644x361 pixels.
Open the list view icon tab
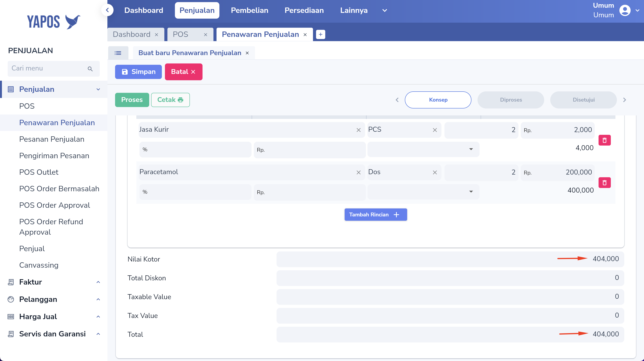tap(118, 53)
